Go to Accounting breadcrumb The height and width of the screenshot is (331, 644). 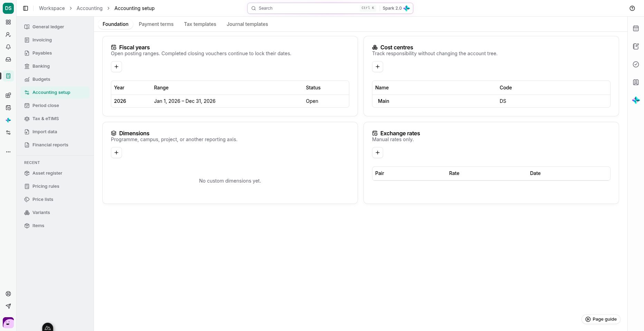89,8
